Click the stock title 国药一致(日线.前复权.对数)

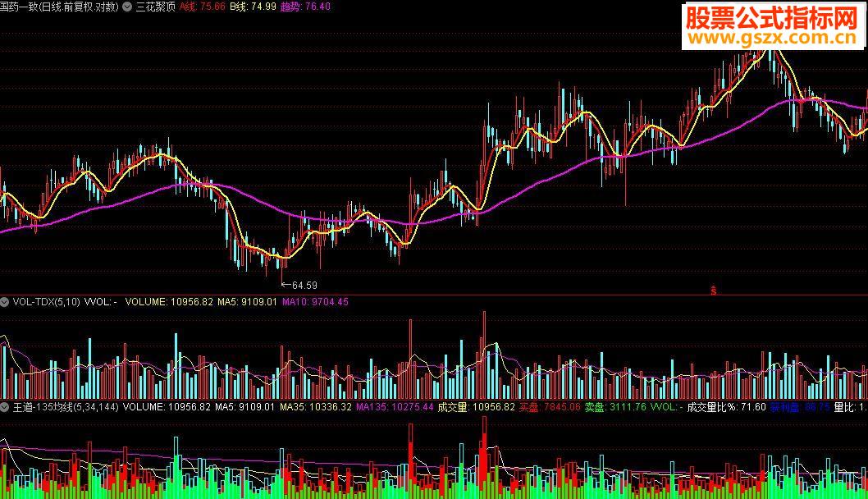59,7
